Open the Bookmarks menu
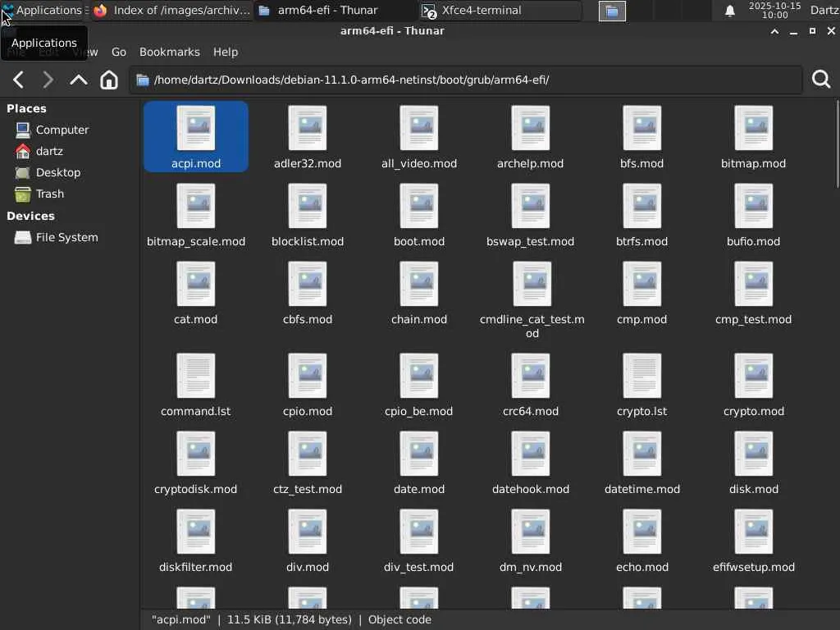Viewport: 840px width, 630px height. click(169, 52)
